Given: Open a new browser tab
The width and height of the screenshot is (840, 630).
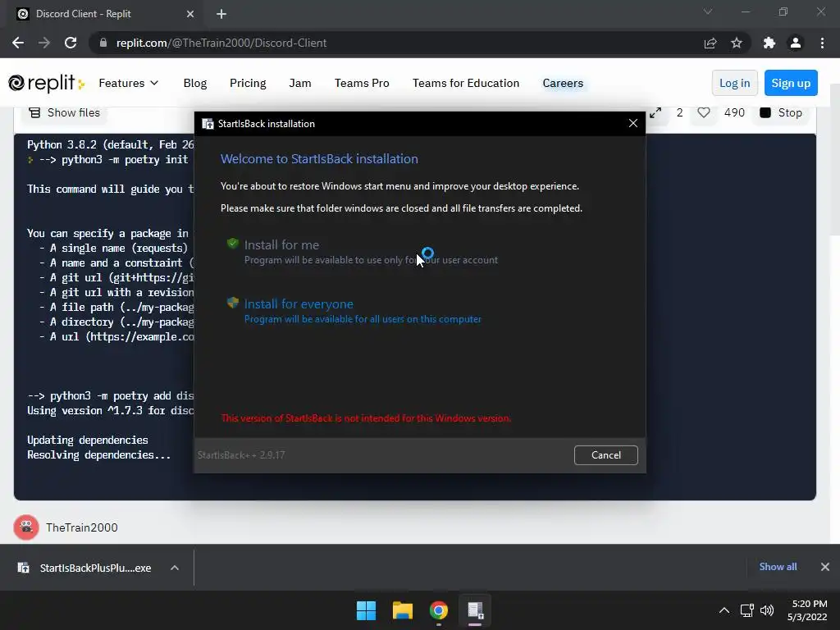Looking at the screenshot, I should pyautogui.click(x=221, y=14).
